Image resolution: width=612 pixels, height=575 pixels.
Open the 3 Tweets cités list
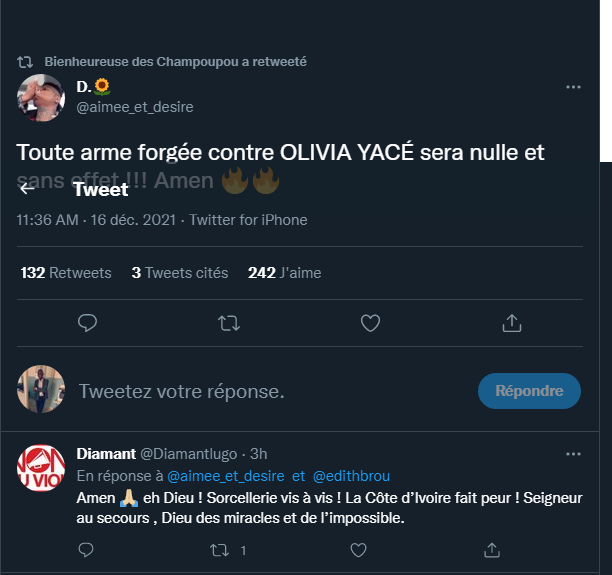pyautogui.click(x=180, y=272)
